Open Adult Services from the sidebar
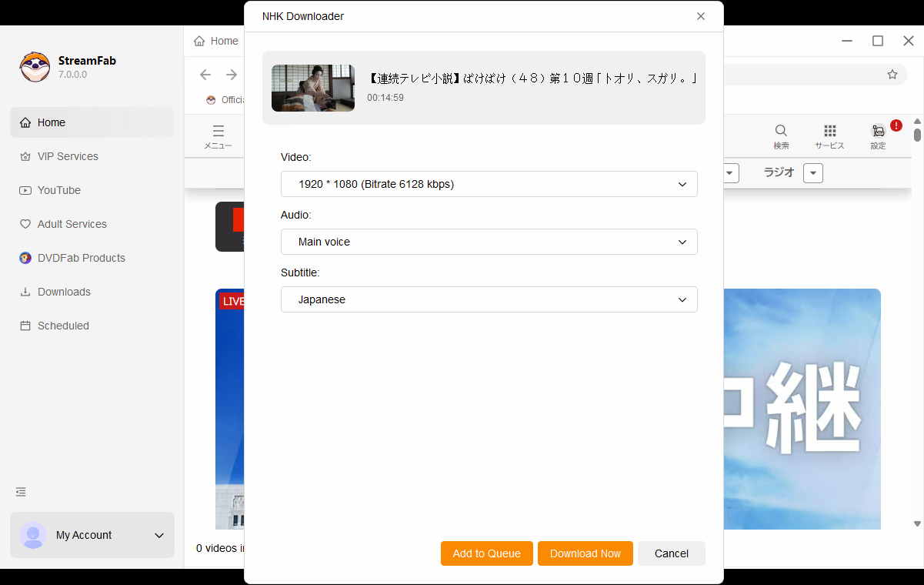 click(72, 224)
